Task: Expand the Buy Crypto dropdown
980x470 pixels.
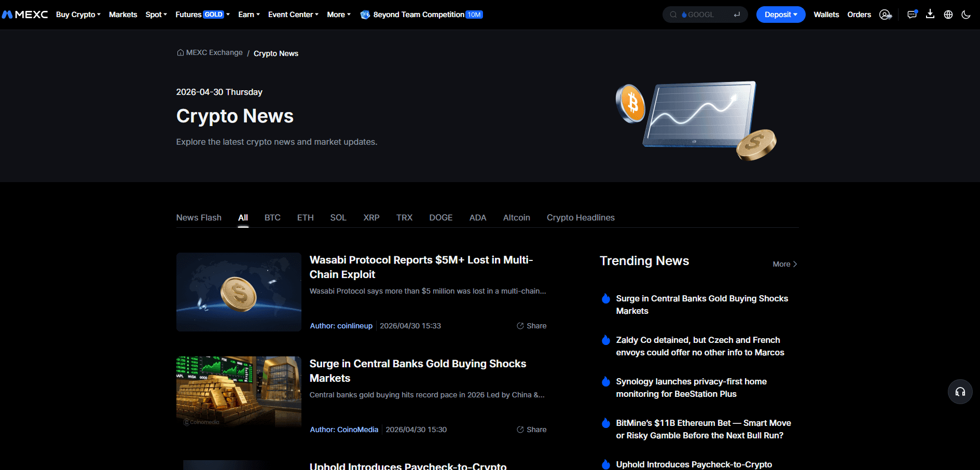Action: click(78, 15)
